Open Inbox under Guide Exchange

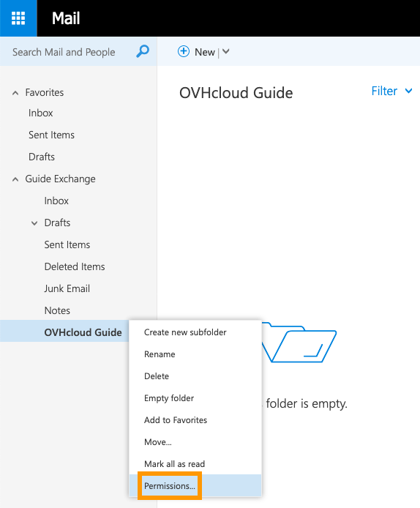pos(56,201)
